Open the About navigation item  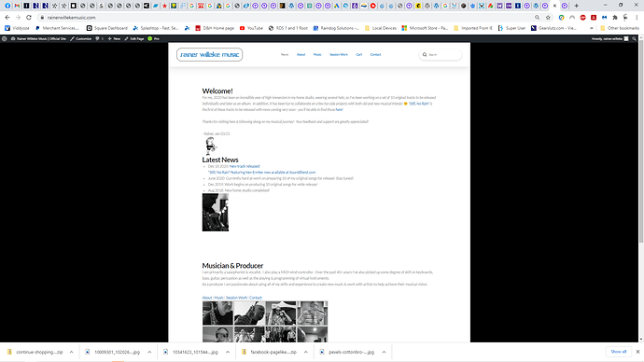pyautogui.click(x=301, y=55)
